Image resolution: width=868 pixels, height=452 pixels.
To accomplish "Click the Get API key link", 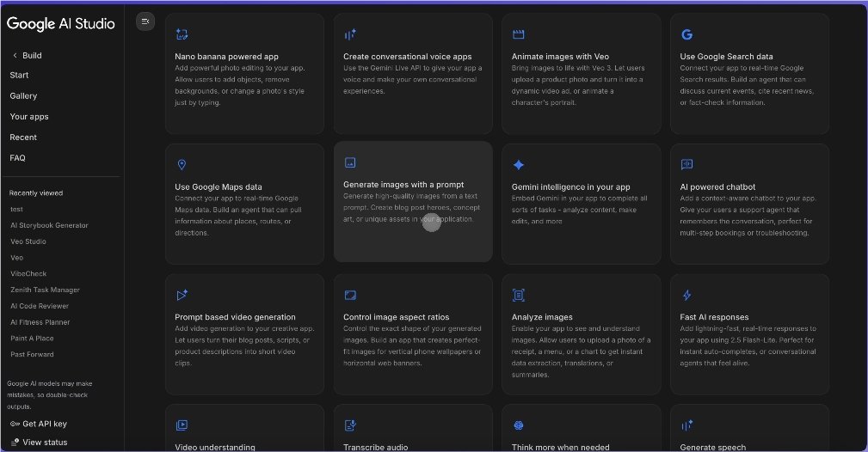I will pos(45,424).
